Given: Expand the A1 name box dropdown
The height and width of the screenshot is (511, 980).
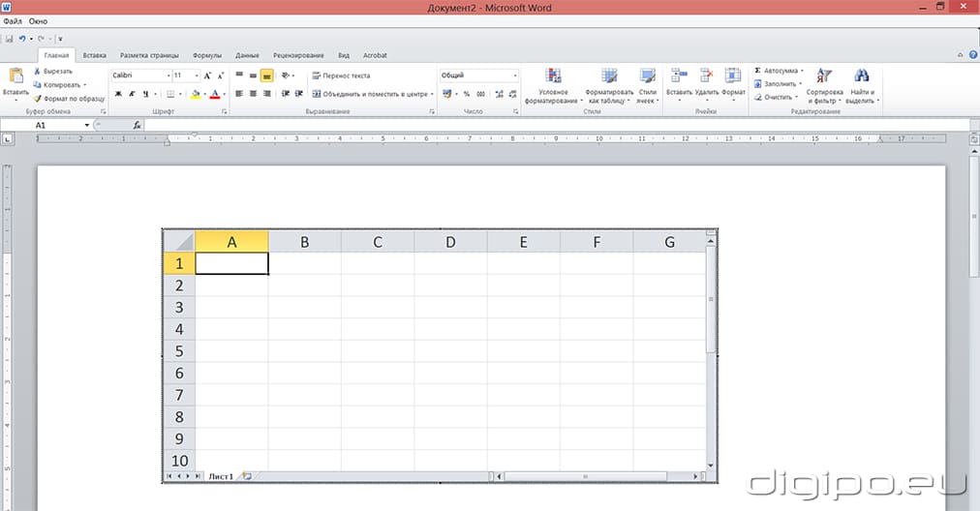Looking at the screenshot, I should pos(87,125).
